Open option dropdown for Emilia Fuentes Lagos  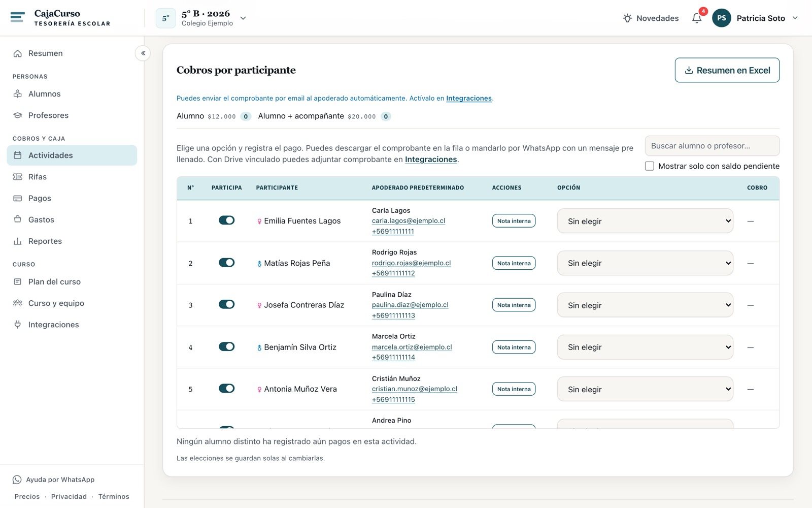pyautogui.click(x=645, y=221)
